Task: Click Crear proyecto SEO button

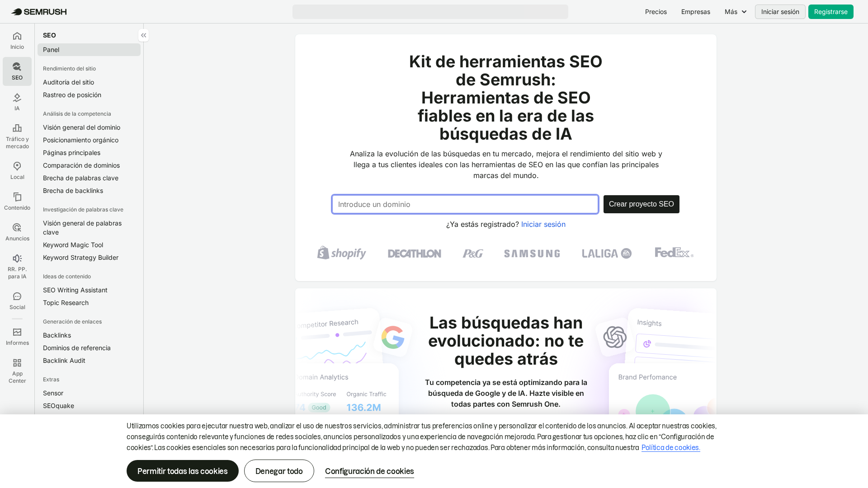Action: coord(642,204)
